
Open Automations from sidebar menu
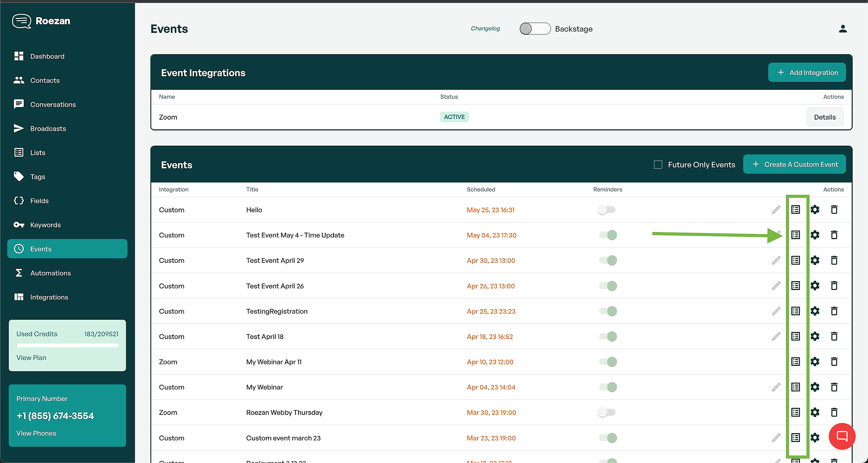point(51,273)
